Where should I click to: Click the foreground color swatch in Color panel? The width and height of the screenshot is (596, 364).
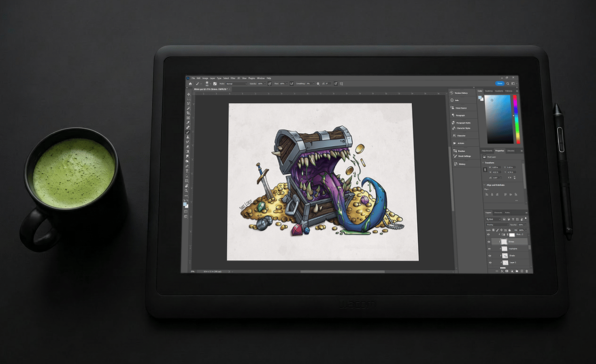(x=480, y=97)
